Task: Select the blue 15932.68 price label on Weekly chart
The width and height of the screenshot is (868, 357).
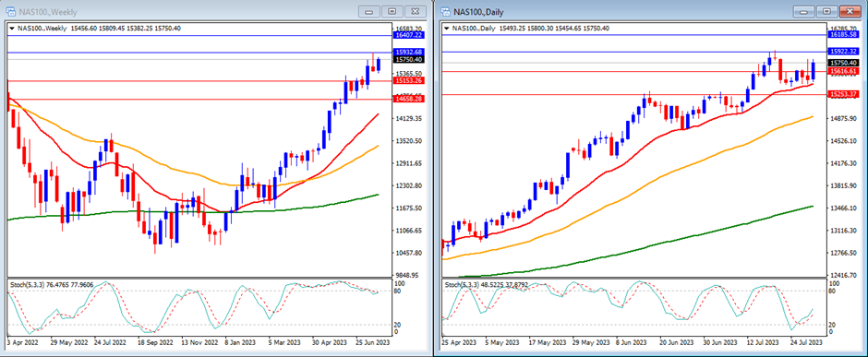Action: (x=408, y=52)
